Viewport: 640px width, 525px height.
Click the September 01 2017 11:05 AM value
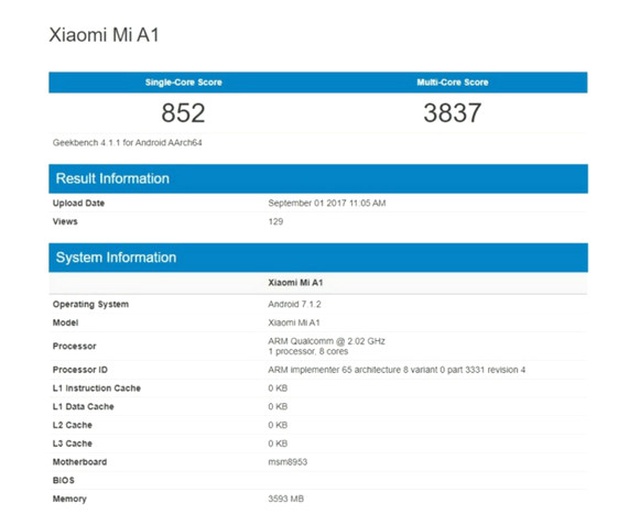coord(327,203)
